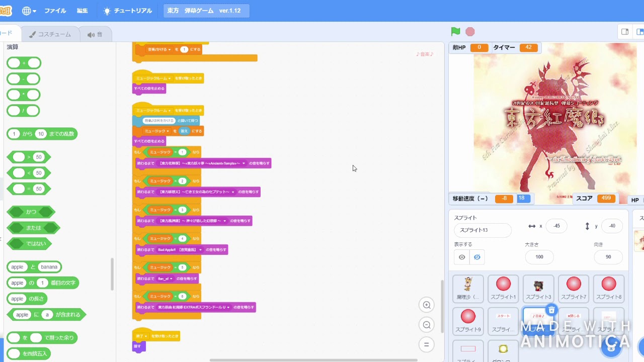Edit the x position value -45
Screen dimensions: 644x362
coord(556,226)
